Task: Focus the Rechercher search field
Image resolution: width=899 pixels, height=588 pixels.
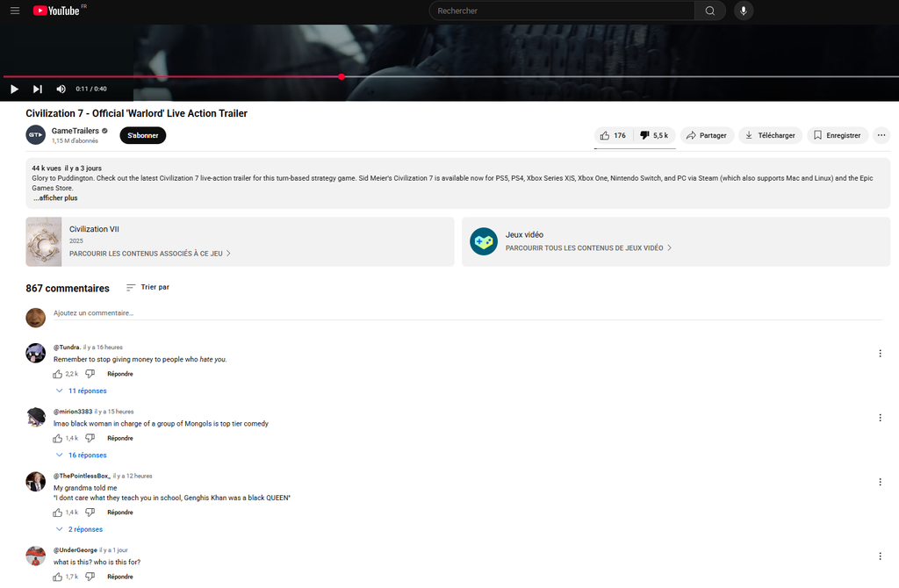Action: point(562,11)
